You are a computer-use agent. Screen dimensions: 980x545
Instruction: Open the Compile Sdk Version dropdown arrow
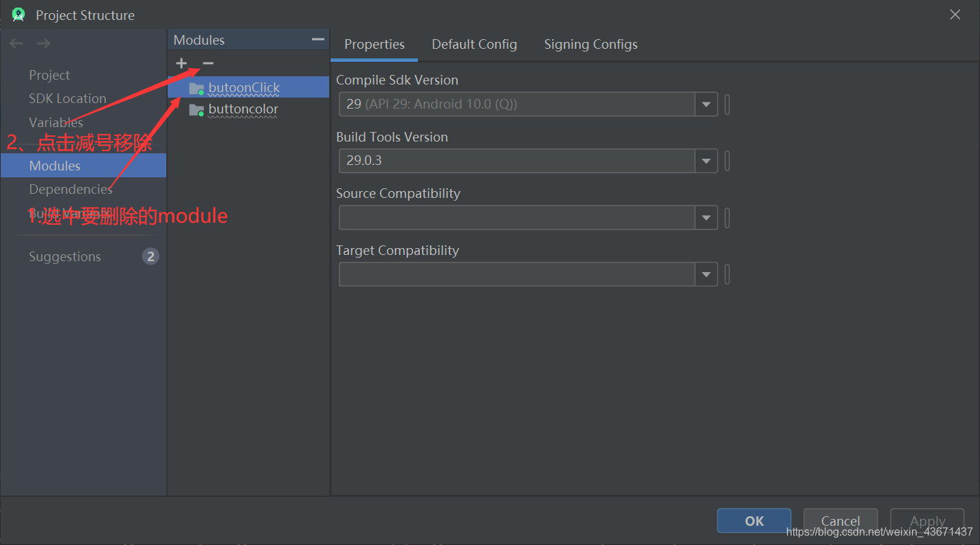(706, 104)
